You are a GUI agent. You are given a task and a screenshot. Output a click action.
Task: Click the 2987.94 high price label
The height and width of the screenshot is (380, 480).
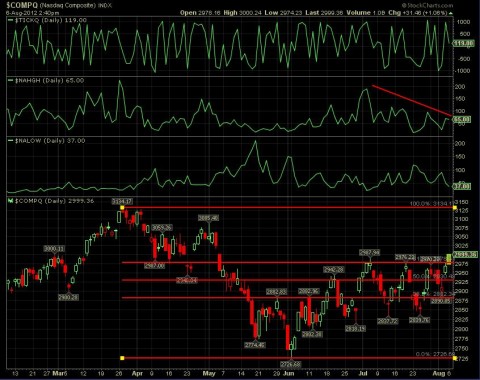click(x=369, y=252)
